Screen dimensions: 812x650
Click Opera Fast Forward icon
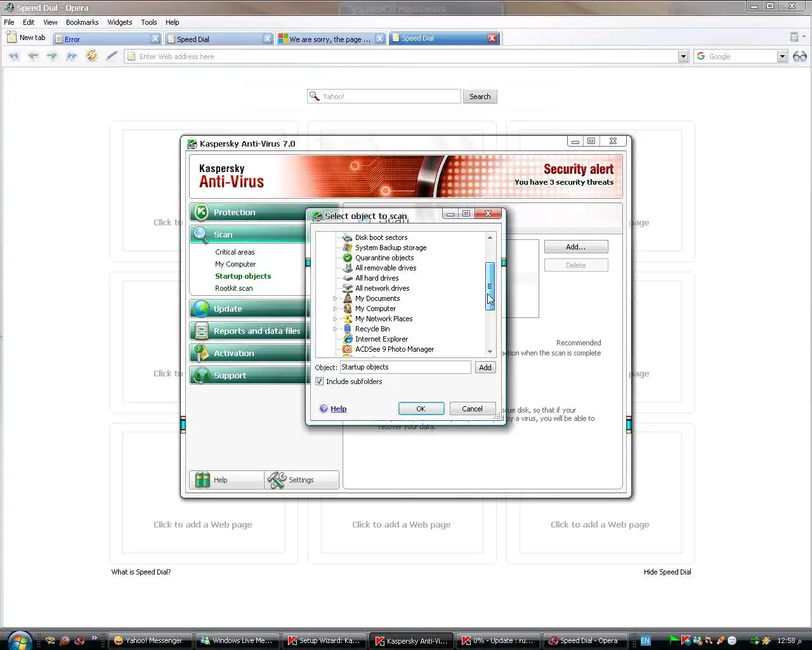point(72,56)
